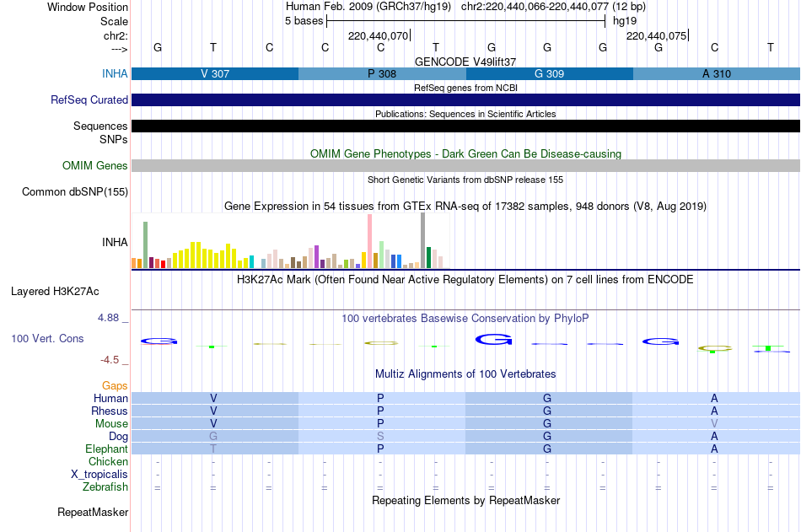Select the gray V in Mouse alignment row
Viewport: 801px width, 532px height.
point(714,423)
